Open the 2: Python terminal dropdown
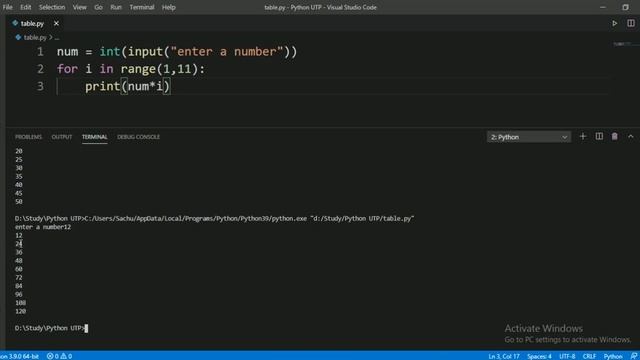 click(529, 137)
